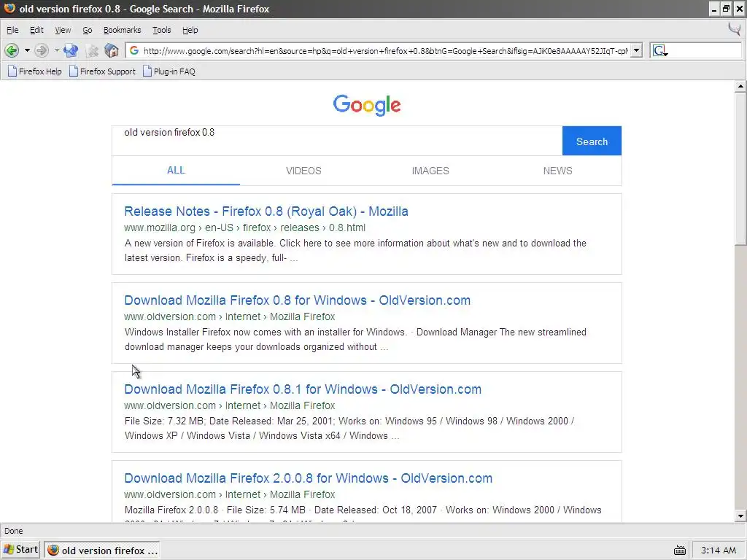Open the Tools menu
The image size is (747, 560).
coord(161,30)
